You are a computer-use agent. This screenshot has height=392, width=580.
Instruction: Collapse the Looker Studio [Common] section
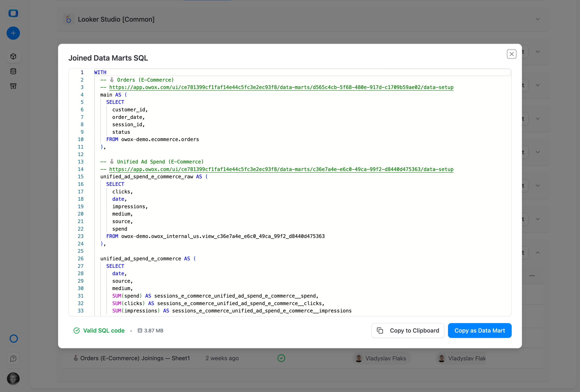(538, 19)
